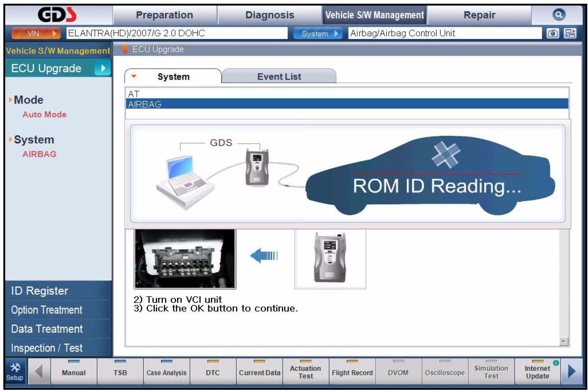Open the Diagnosis tab
The height and width of the screenshot is (392, 588).
tap(270, 15)
